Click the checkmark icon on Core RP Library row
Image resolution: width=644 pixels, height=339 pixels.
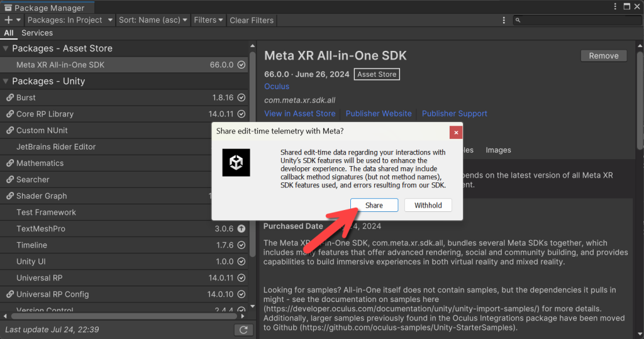[x=241, y=114]
